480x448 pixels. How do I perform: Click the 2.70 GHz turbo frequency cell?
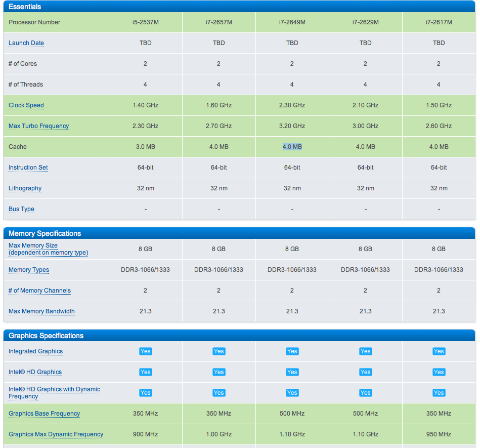[219, 126]
